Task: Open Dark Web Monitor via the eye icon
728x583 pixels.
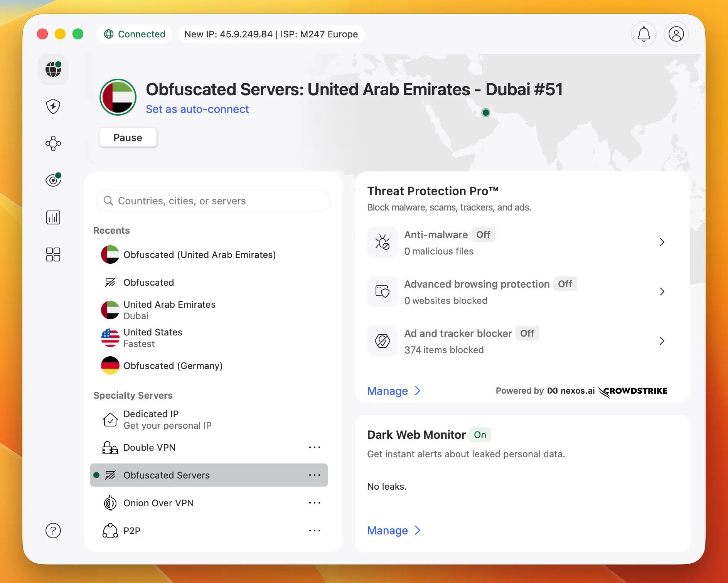Action: click(53, 180)
